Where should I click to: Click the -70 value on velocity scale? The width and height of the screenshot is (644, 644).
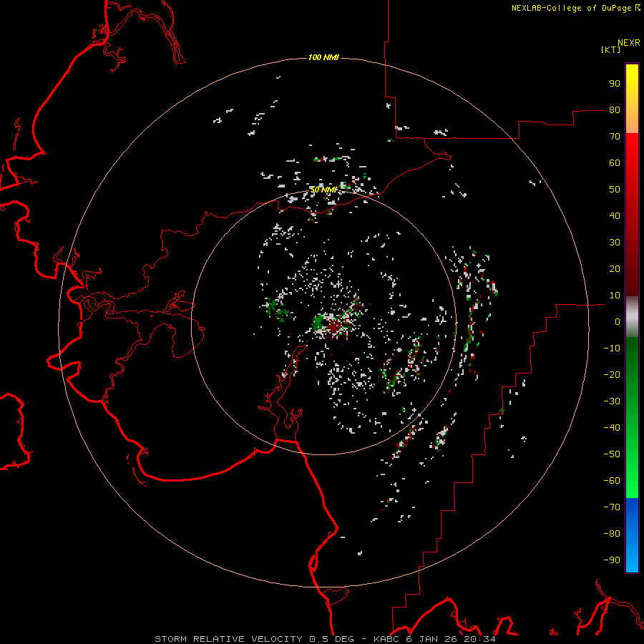(612, 507)
